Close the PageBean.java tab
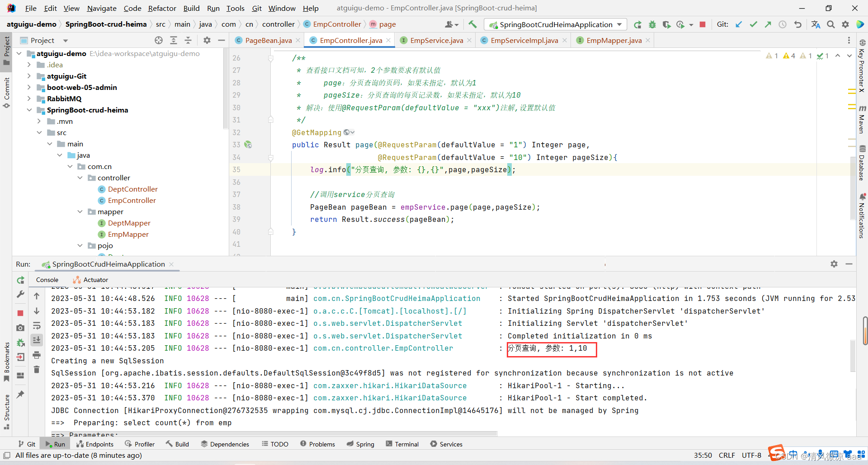This screenshot has height=465, width=868. point(298,40)
